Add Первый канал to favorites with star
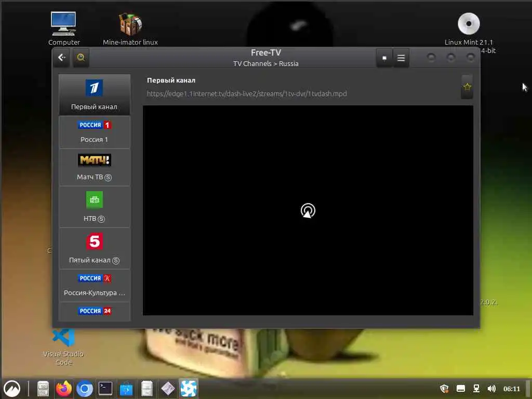This screenshot has width=532, height=399. 467,87
